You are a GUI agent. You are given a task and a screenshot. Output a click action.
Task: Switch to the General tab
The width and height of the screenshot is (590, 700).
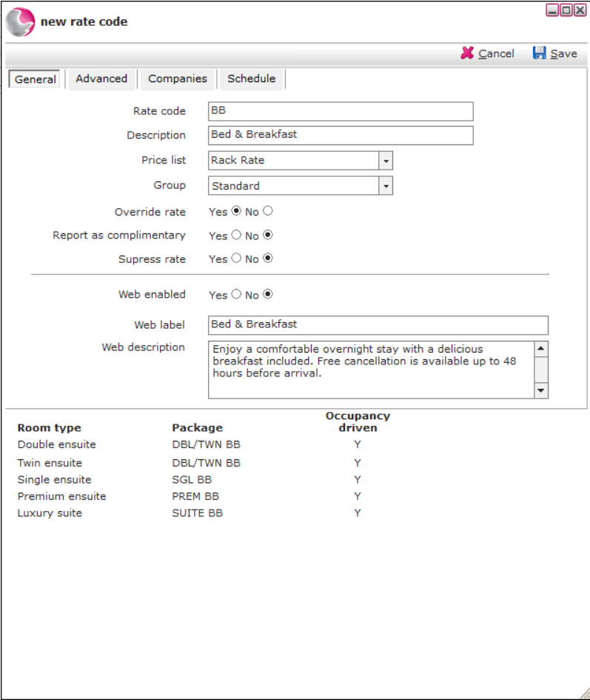pyautogui.click(x=35, y=79)
